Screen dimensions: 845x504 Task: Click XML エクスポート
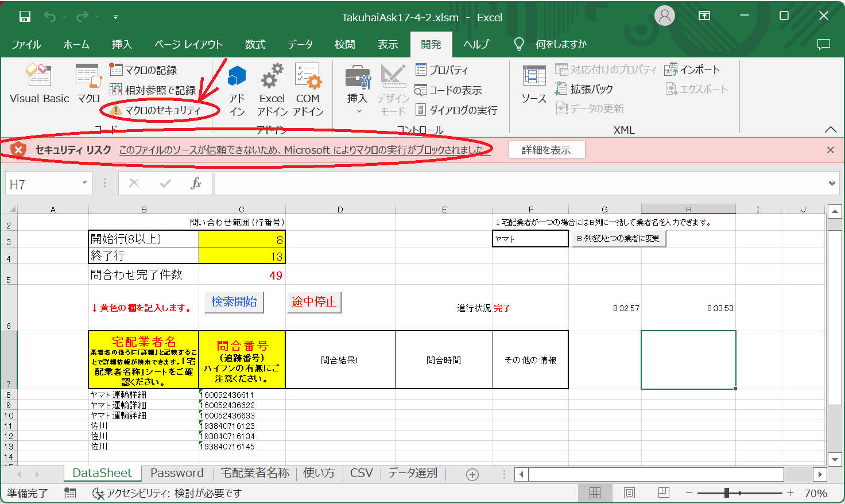696,89
